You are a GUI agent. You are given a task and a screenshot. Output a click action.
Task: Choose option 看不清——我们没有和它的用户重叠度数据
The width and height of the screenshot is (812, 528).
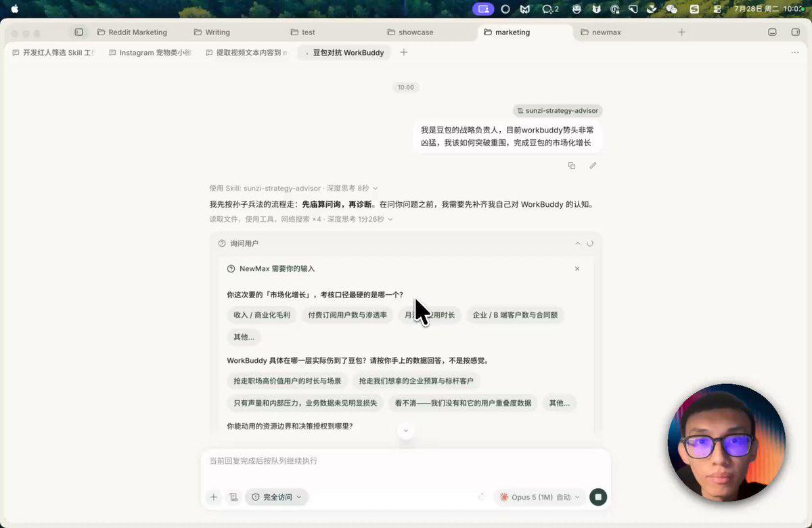pos(463,403)
